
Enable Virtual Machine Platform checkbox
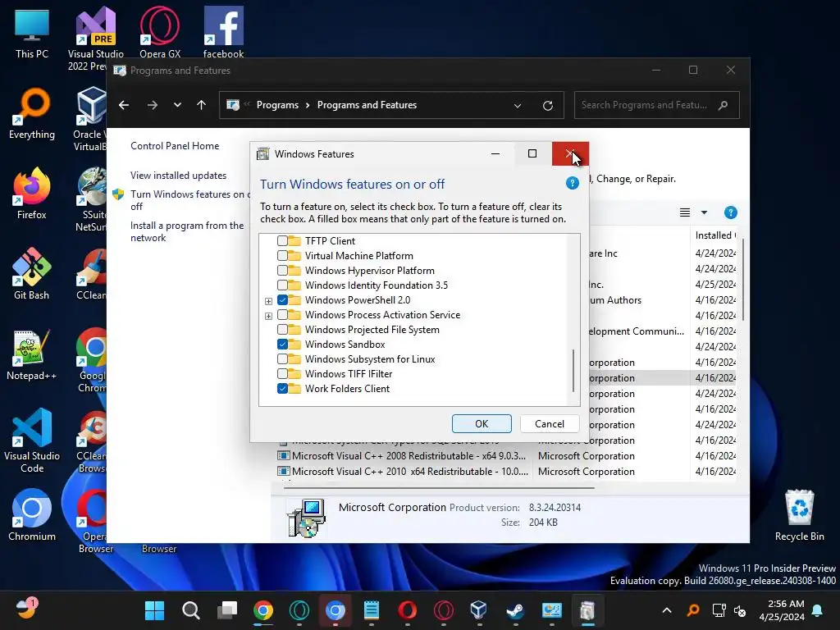pyautogui.click(x=282, y=256)
